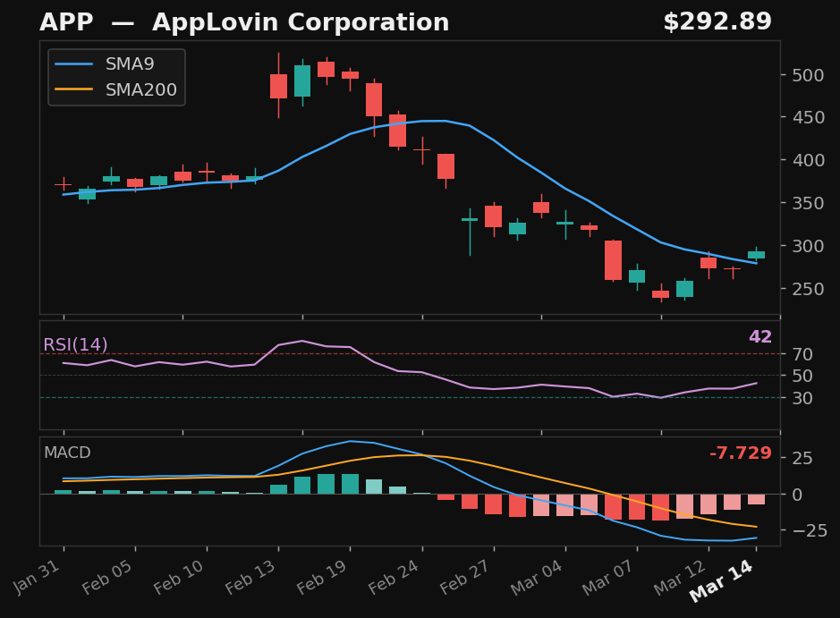Click the Feb 13 date label
The height and width of the screenshot is (618, 840).
pyautogui.click(x=250, y=577)
